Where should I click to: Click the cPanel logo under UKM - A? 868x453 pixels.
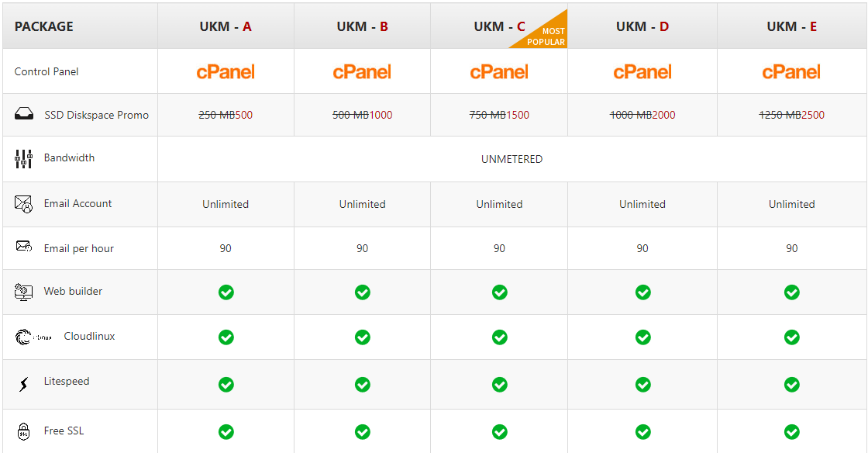coord(226,72)
